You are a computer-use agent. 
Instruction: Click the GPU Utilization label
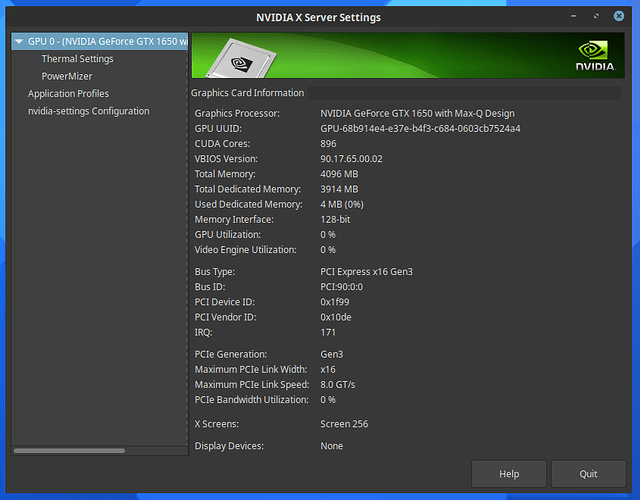tap(227, 235)
